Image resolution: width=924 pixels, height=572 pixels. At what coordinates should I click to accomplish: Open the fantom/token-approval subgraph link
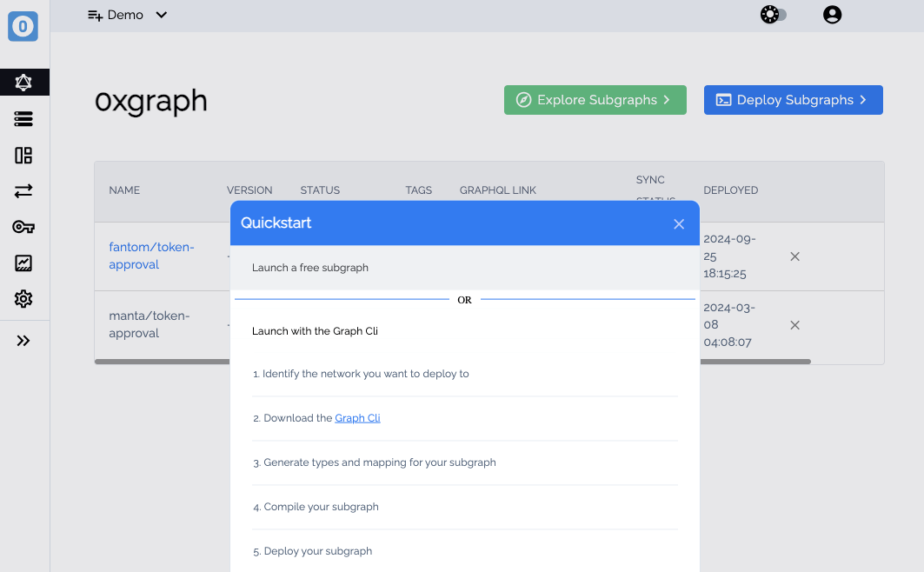[x=151, y=256]
